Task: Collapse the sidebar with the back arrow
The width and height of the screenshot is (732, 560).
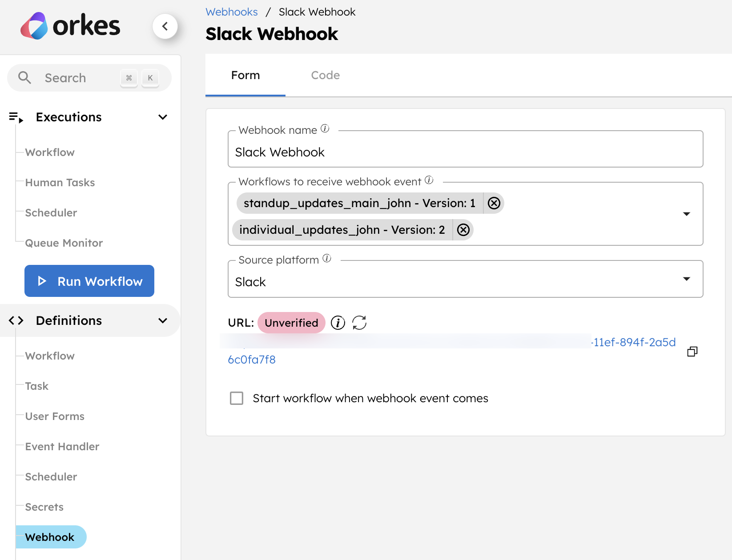Action: 165,26
